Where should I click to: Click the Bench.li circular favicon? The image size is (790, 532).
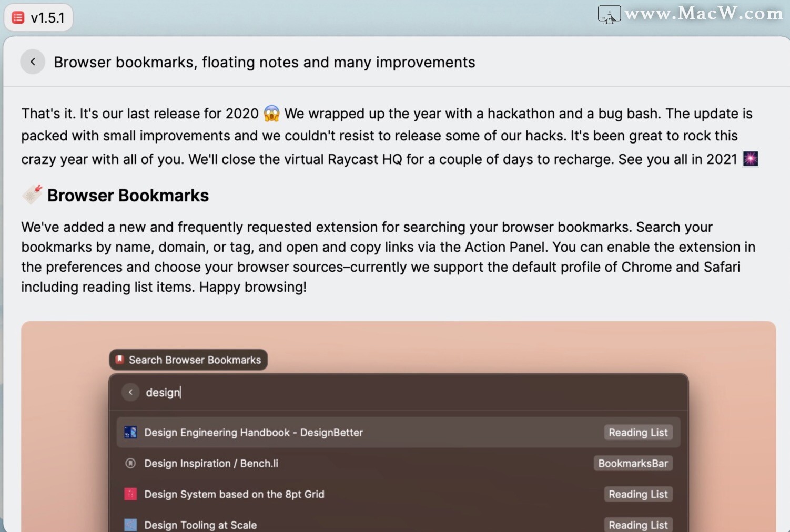130,463
